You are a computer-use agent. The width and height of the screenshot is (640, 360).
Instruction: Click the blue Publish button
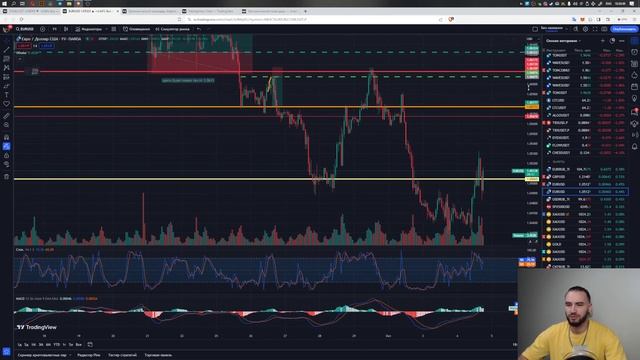point(624,29)
